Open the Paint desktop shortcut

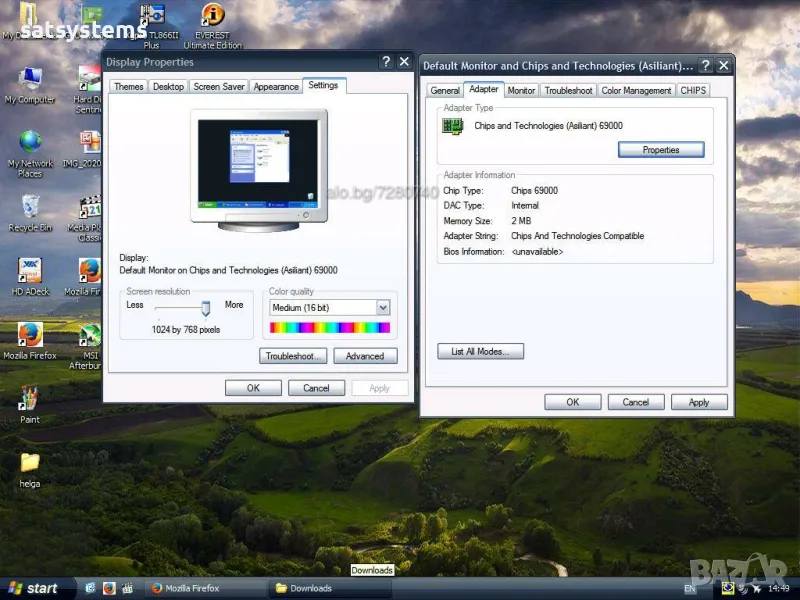30,399
